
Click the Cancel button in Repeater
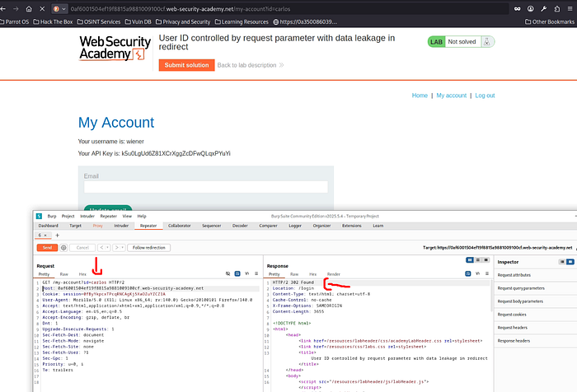82,248
